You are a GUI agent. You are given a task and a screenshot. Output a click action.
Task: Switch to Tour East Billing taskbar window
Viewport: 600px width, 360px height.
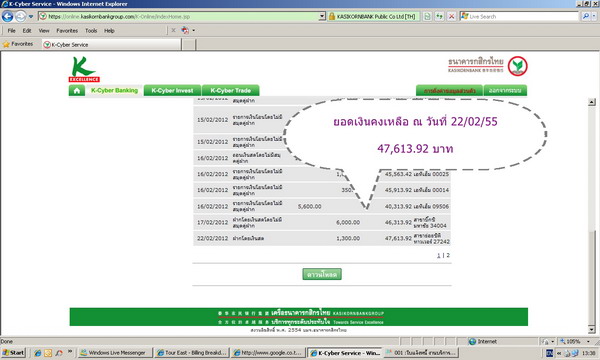click(x=192, y=353)
